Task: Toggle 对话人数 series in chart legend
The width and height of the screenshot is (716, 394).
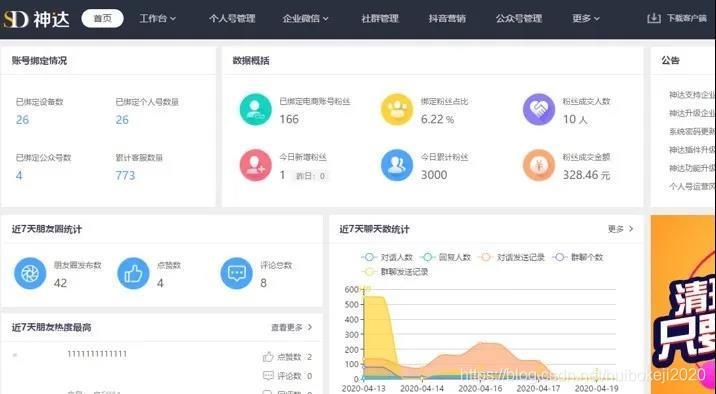Action: coord(387,257)
